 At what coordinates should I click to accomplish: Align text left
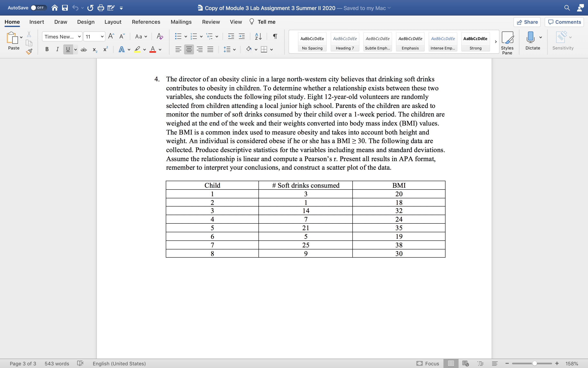click(x=178, y=49)
